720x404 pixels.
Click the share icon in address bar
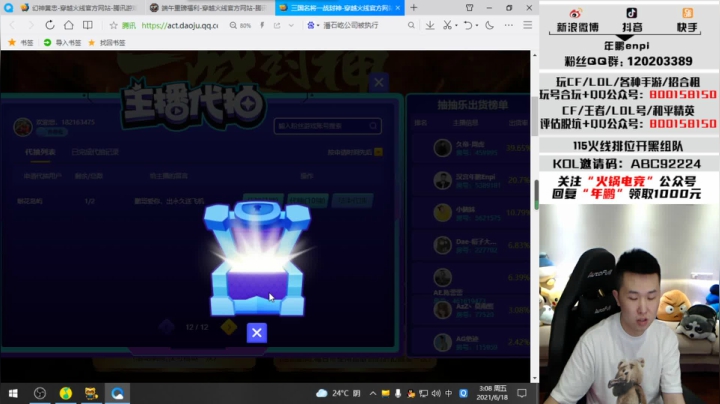(277, 25)
